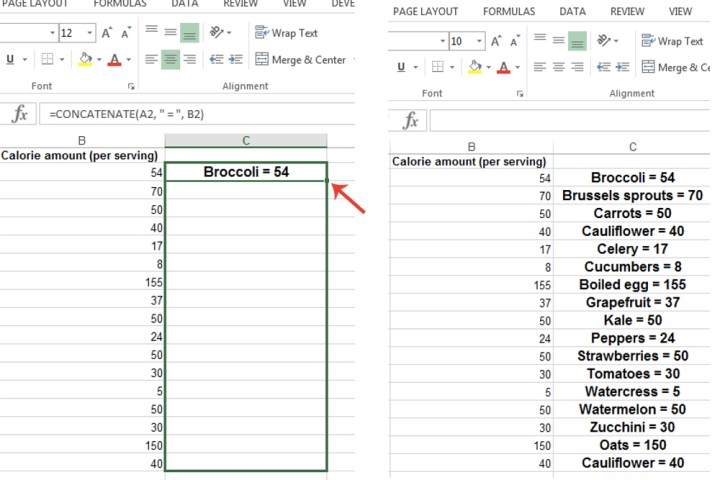This screenshot has width=720, height=480.
Task: Select column C header in left window
Action: coord(246,140)
